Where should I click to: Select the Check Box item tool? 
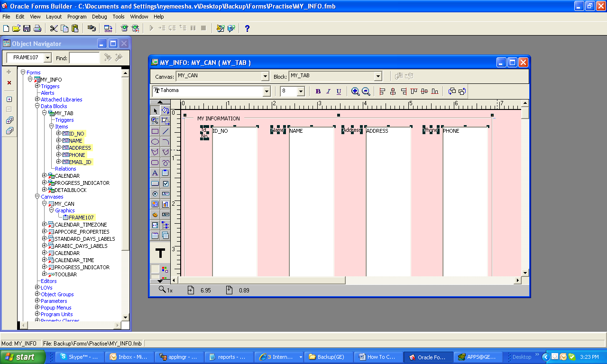166,183
